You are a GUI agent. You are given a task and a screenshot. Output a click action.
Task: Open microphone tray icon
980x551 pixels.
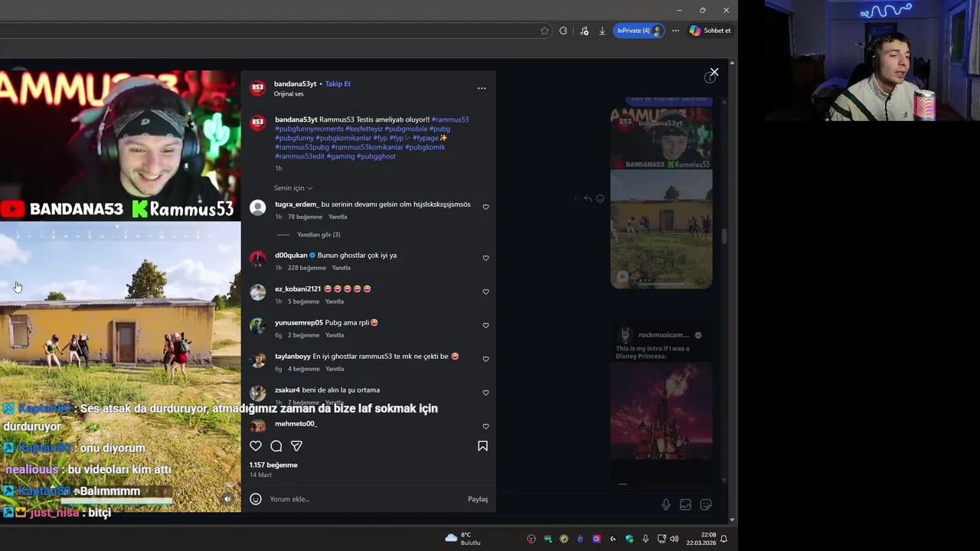645,539
